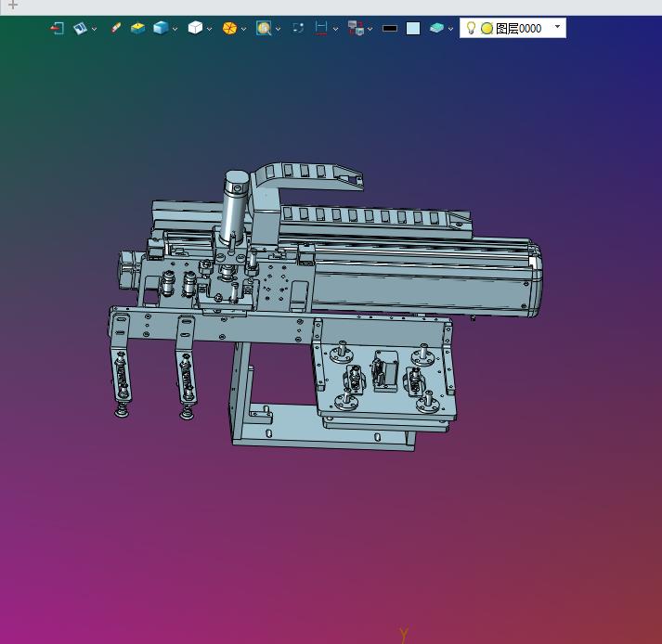Viewport: 662px width, 644px height.
Task: Click the black color swatch
Action: pyautogui.click(x=390, y=28)
